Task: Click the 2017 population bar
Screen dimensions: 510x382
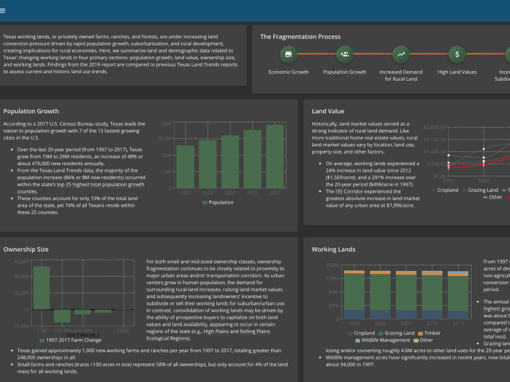Action: tap(275, 156)
